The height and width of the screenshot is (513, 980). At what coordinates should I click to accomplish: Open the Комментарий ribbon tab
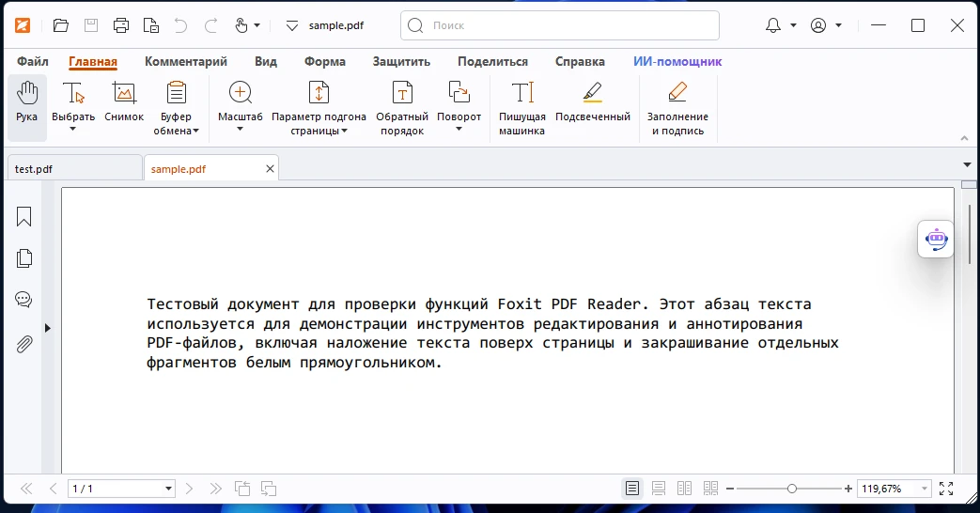pos(186,61)
